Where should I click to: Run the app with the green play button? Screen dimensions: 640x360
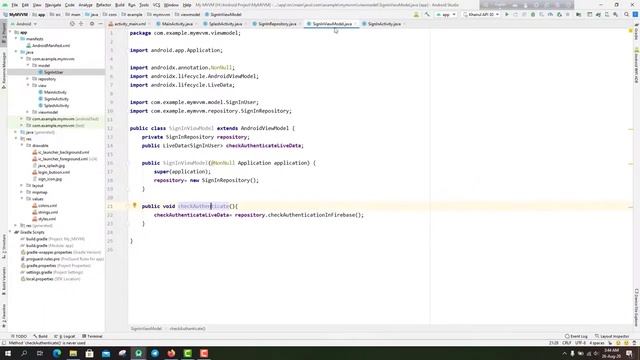[x=507, y=14]
